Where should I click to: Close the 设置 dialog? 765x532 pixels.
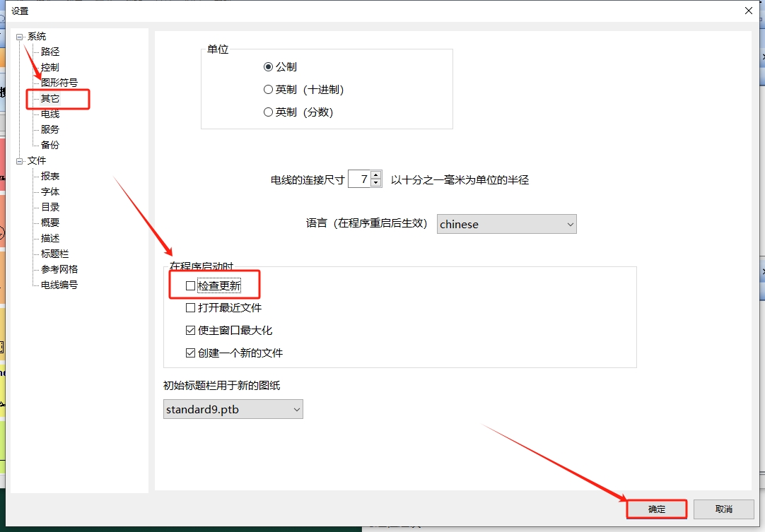click(x=749, y=11)
